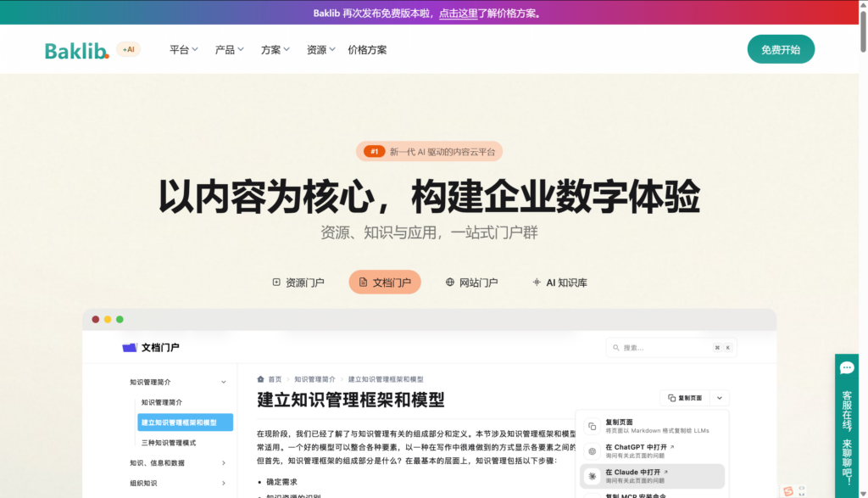Click the +AI badge beside the logo
868x498 pixels.
coord(129,49)
